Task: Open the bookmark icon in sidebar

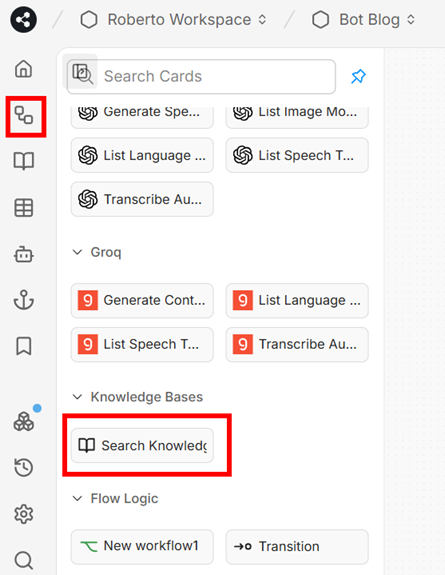Action: coord(23,346)
